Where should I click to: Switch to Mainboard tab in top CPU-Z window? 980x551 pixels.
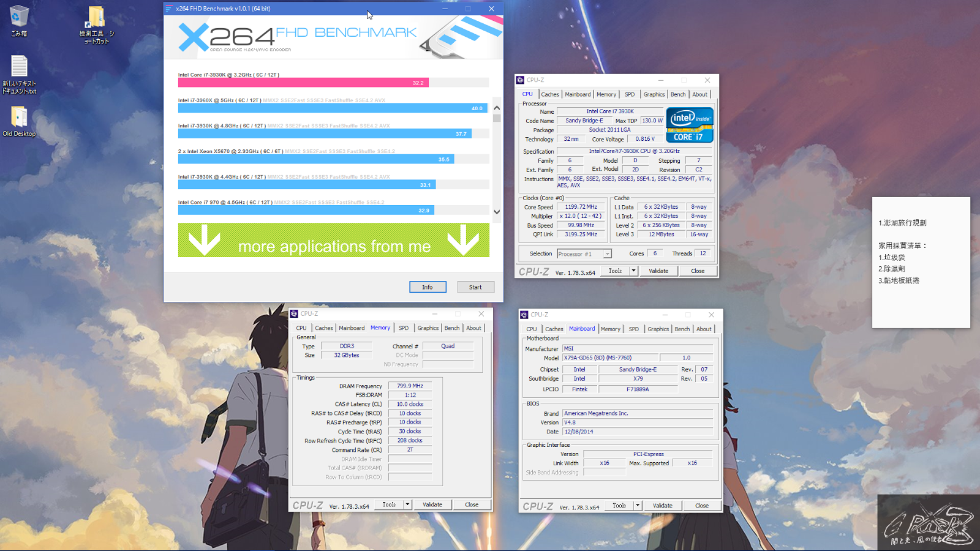point(578,94)
